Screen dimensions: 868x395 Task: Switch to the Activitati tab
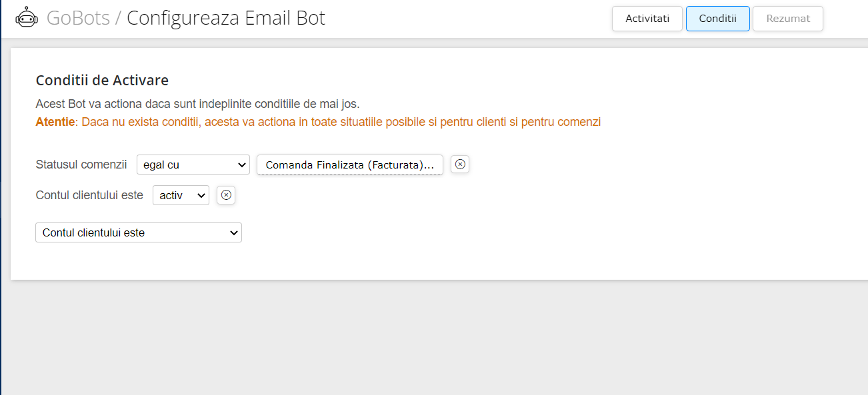click(647, 19)
